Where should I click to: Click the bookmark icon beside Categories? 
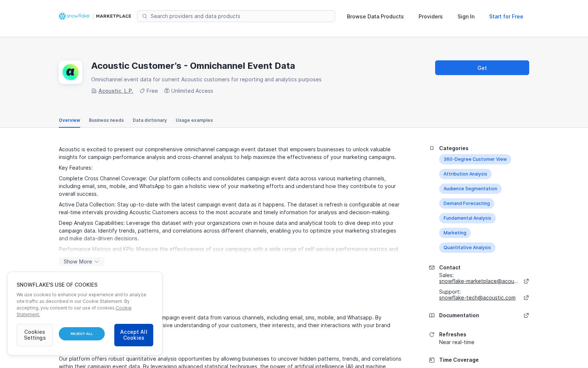pos(432,148)
